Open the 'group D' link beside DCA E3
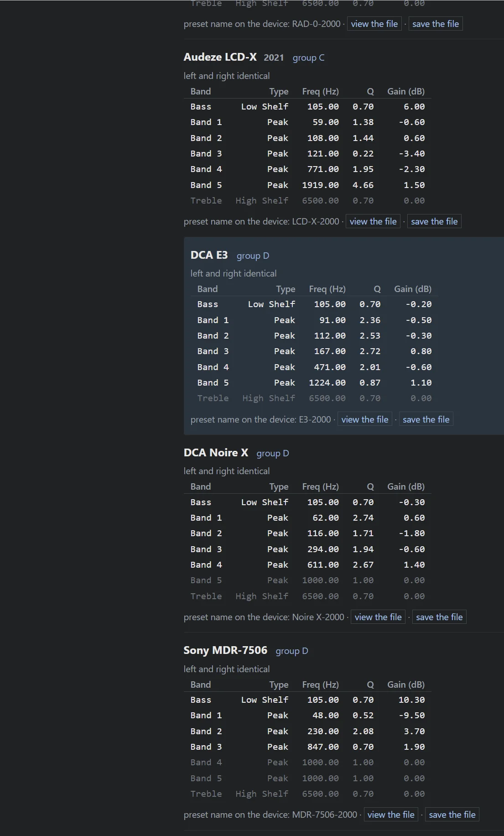This screenshot has width=504, height=836. 253,256
